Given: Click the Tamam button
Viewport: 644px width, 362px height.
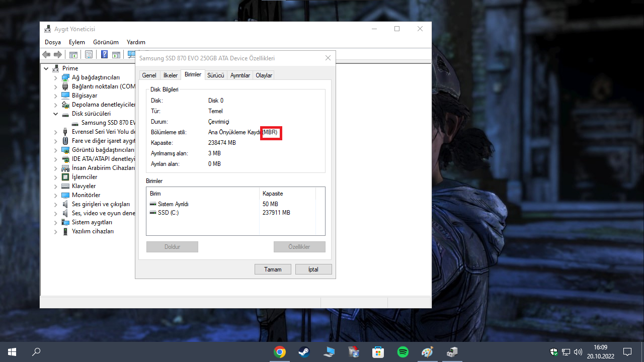Looking at the screenshot, I should pos(273,269).
